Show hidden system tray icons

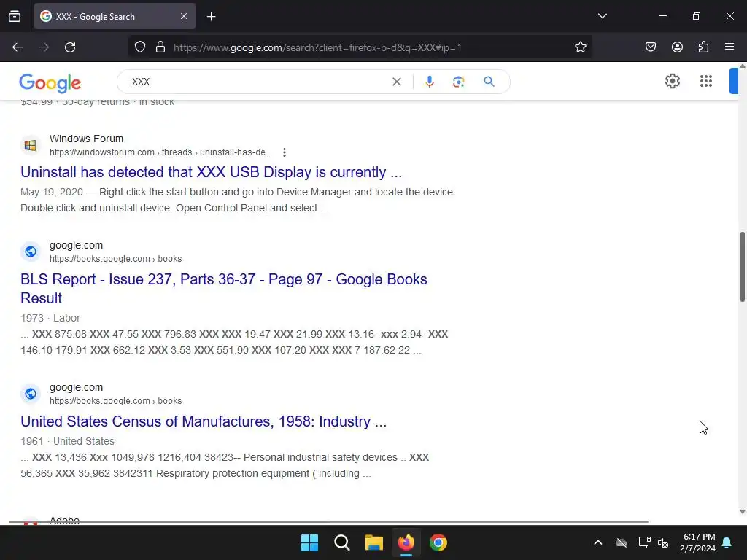click(x=598, y=542)
